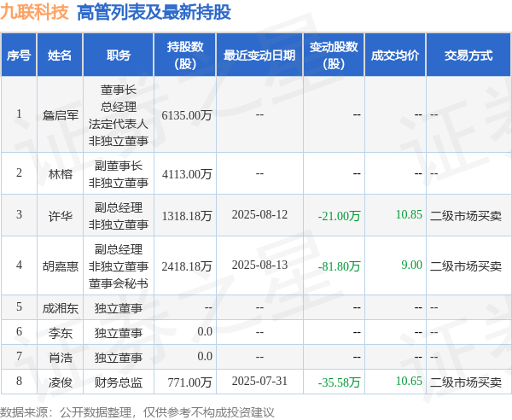Image resolution: width=512 pixels, height=420 pixels.
Task: Click 独立董事 in 肖浩's row
Action: pyautogui.click(x=119, y=358)
